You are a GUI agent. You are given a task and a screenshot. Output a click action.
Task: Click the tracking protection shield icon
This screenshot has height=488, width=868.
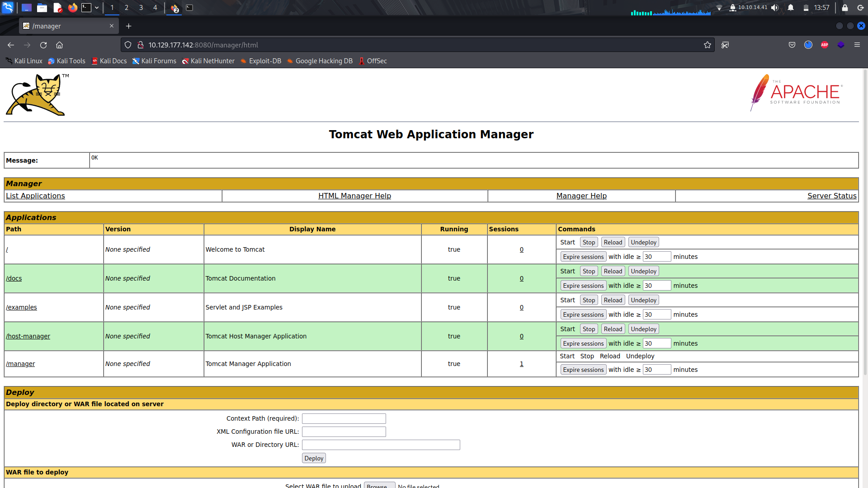[x=128, y=45]
